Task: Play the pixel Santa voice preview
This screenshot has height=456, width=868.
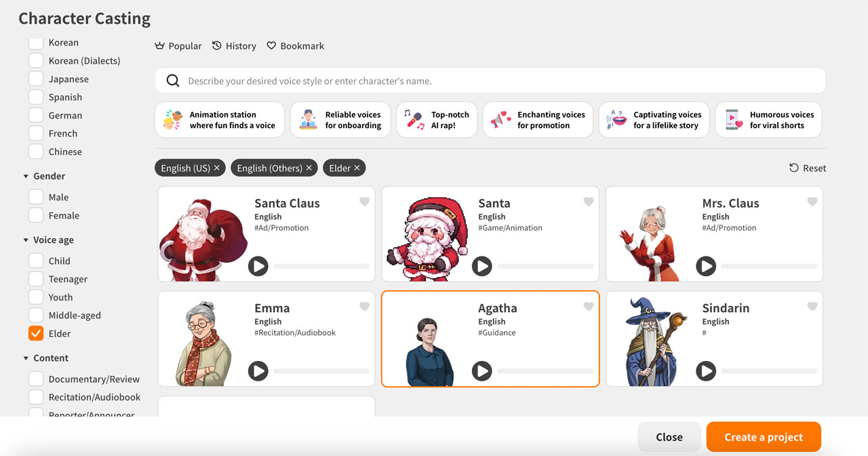Action: [x=481, y=266]
